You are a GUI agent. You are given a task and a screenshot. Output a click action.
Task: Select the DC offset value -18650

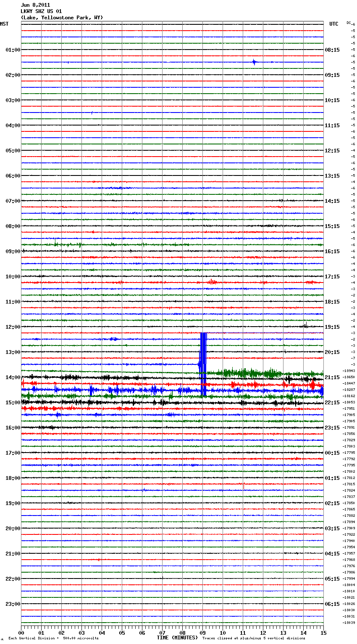(349, 377)
